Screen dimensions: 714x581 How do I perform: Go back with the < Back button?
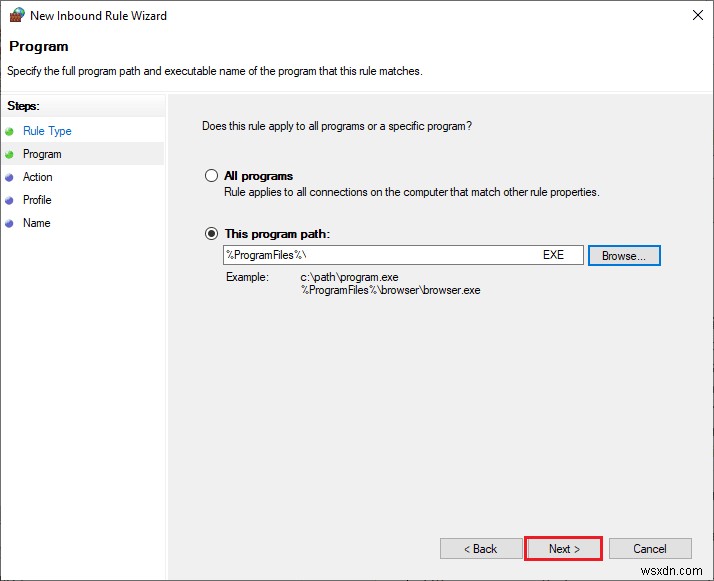(x=481, y=549)
